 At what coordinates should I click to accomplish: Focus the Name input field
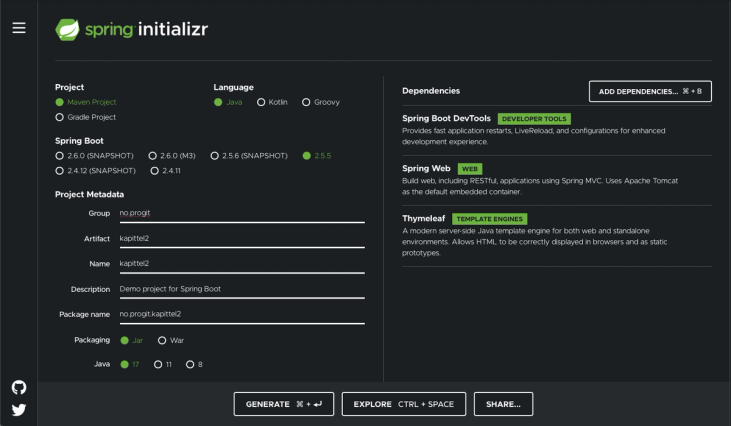[x=242, y=264]
